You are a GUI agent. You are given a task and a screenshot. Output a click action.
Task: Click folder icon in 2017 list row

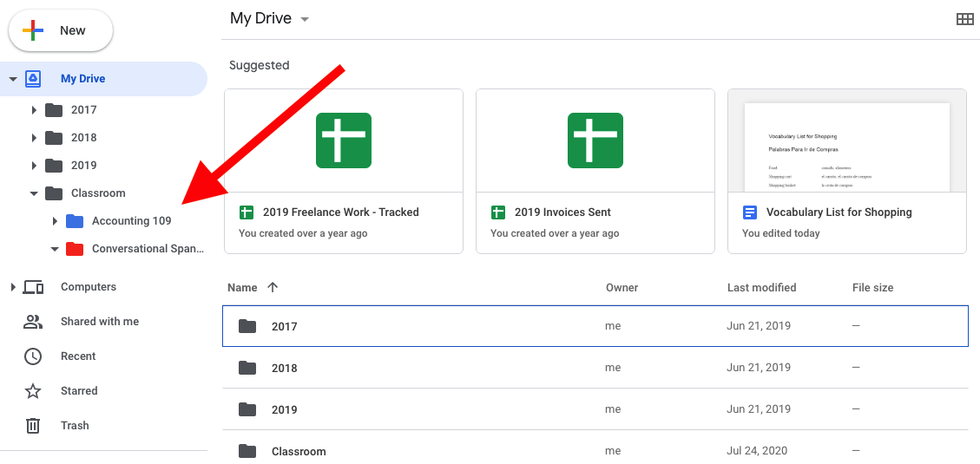tap(247, 326)
